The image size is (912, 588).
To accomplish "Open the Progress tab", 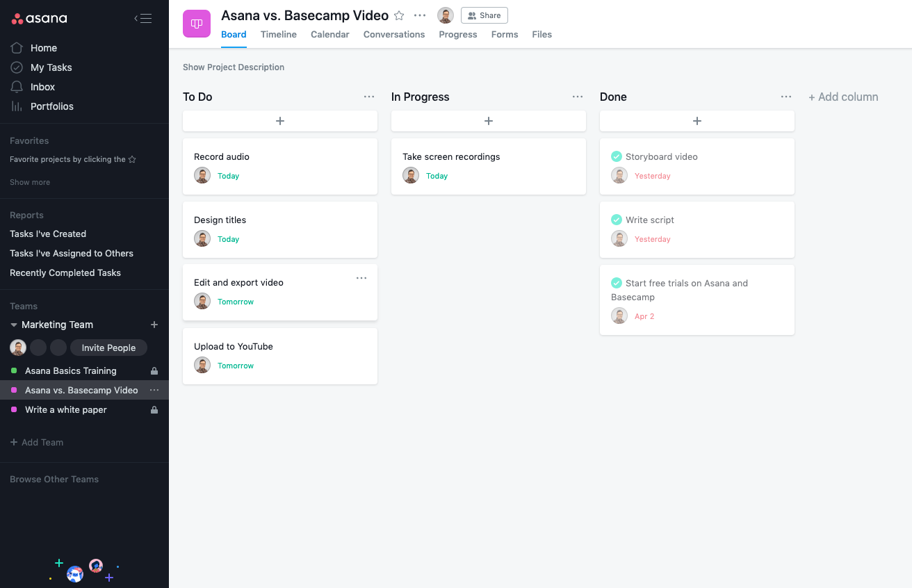I will [458, 34].
